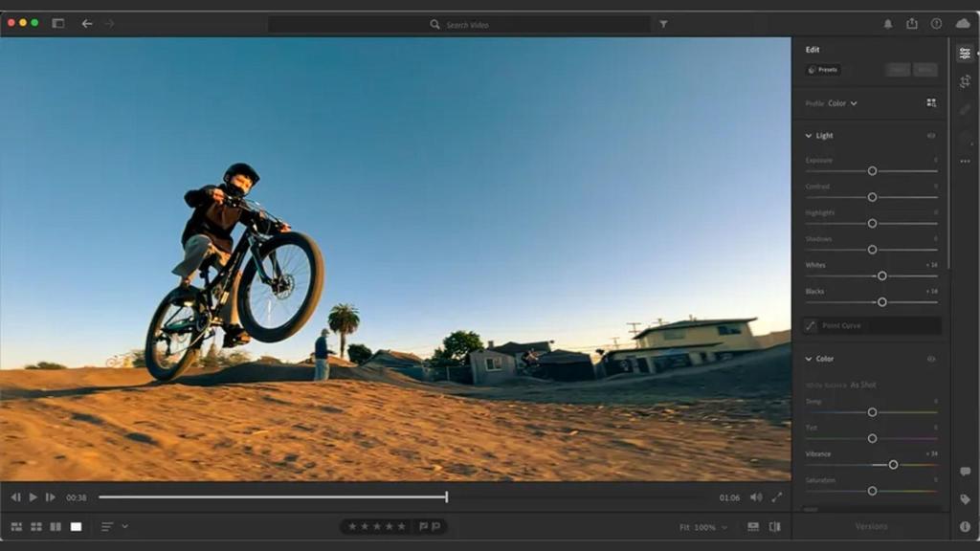The image size is (980, 551).
Task: Click the Vibrance slider handle
Action: pos(893,465)
